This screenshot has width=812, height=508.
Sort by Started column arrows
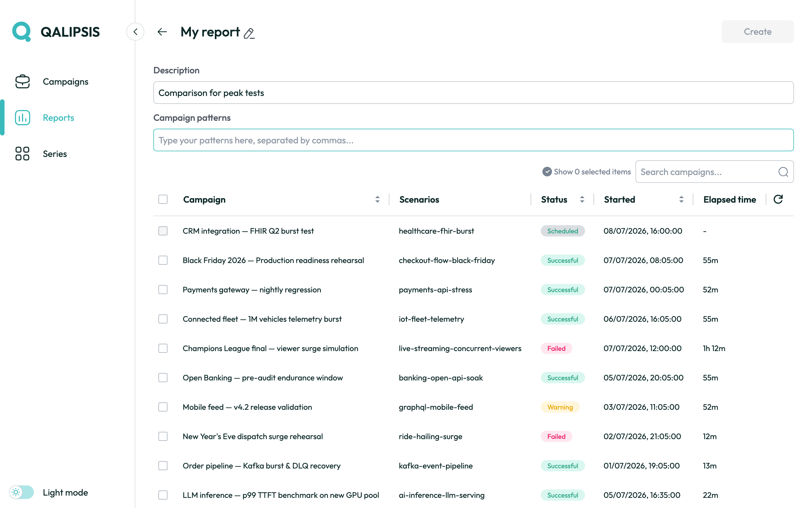[x=681, y=199]
